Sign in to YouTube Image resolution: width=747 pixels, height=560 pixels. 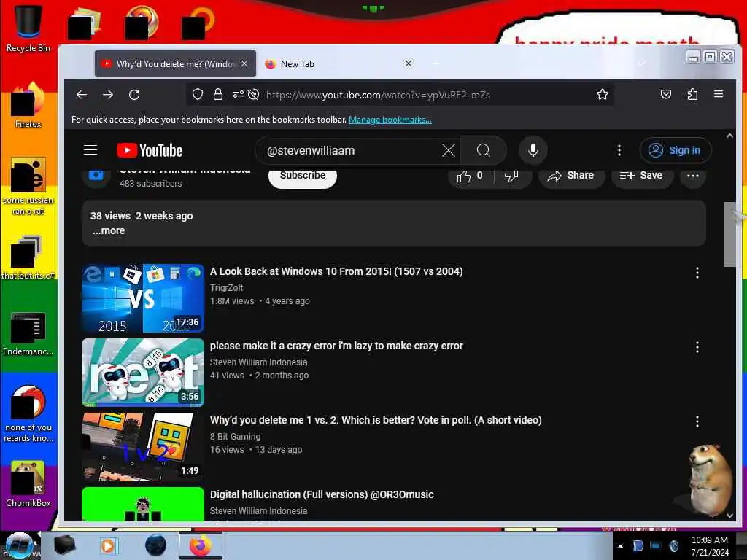click(676, 150)
